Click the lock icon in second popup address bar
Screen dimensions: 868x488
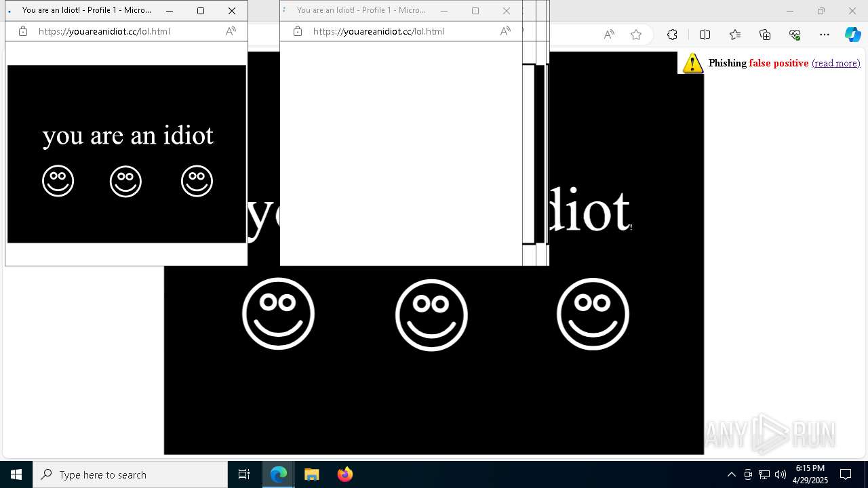point(298,31)
